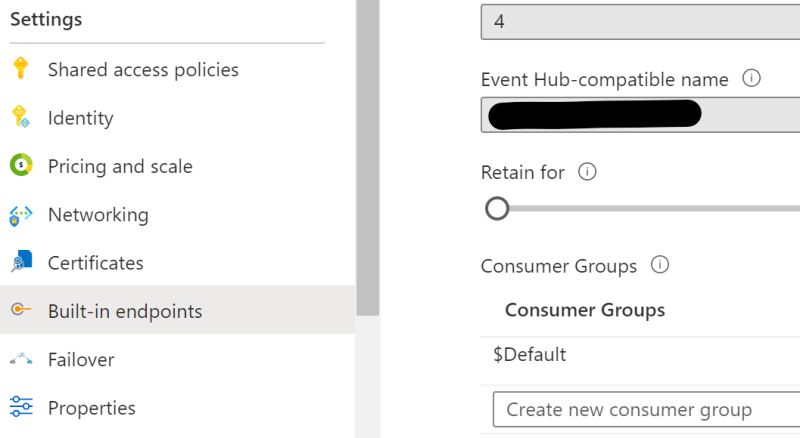Click the Properties sliders icon
Viewport: 800px width, 438px height.
20,407
